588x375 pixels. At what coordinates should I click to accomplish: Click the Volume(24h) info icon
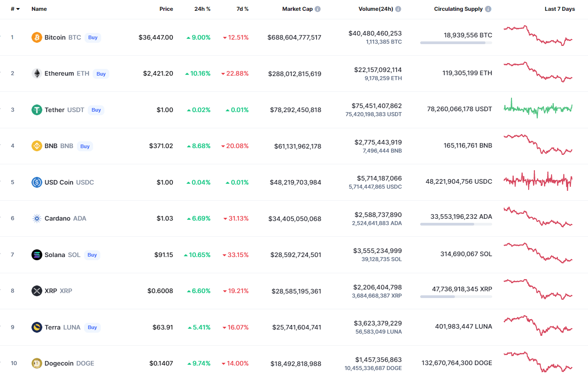click(398, 9)
